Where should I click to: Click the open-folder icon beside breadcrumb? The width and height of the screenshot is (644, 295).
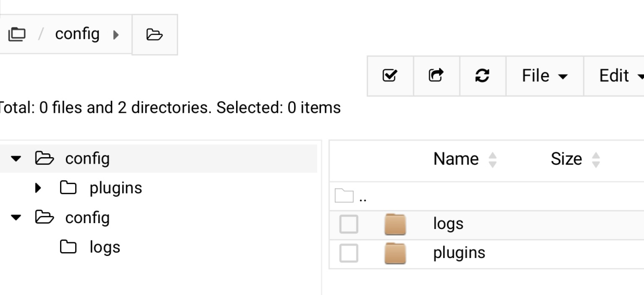[155, 35]
